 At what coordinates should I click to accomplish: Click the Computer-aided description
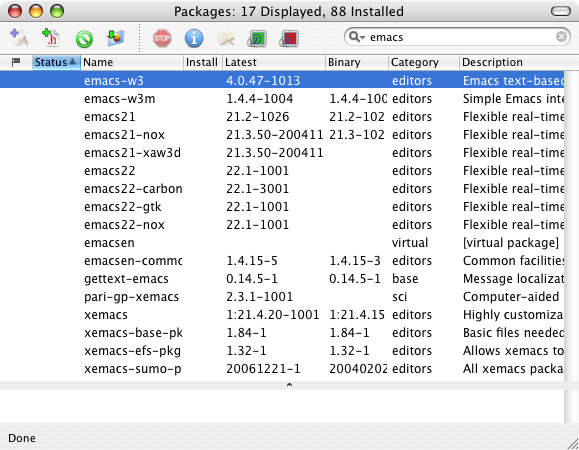coord(511,297)
